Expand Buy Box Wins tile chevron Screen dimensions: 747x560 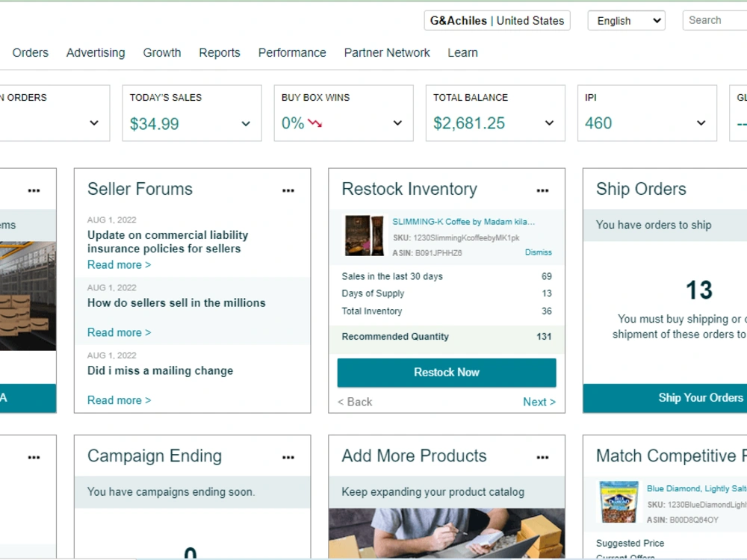(397, 123)
